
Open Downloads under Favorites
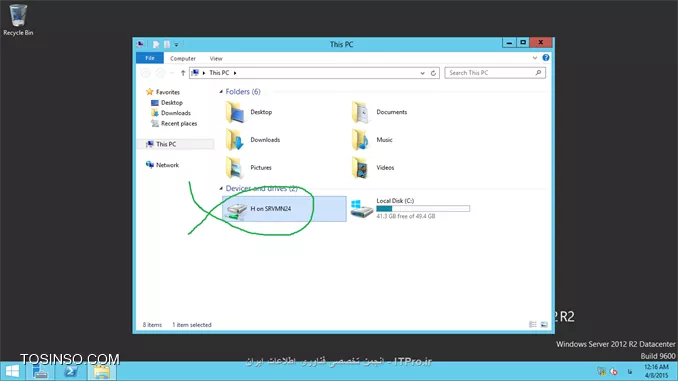(171, 113)
